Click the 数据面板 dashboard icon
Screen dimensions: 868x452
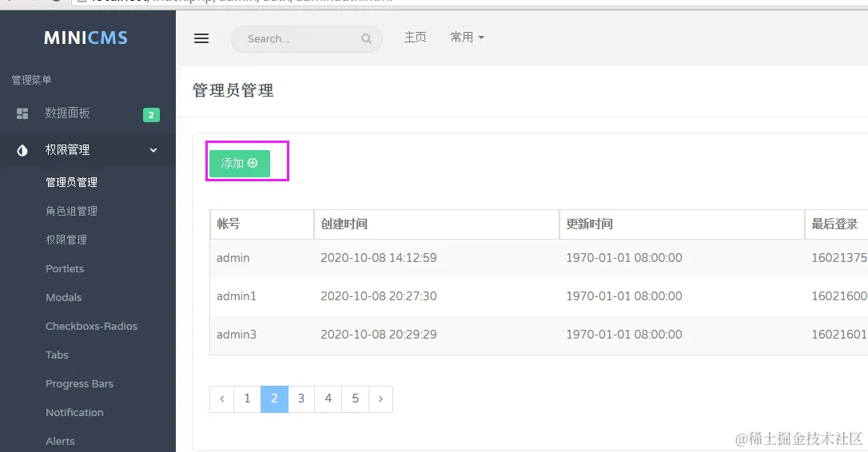click(22, 113)
